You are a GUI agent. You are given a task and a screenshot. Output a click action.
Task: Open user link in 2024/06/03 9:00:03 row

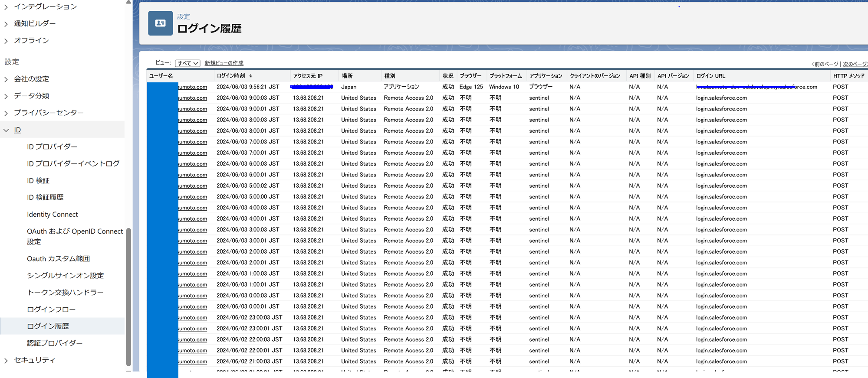(x=193, y=98)
